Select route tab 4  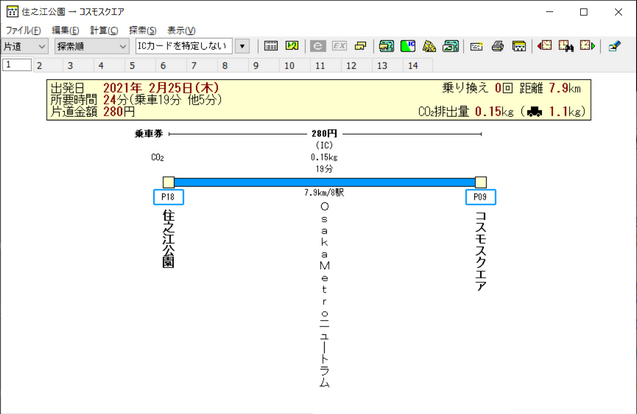point(109,65)
